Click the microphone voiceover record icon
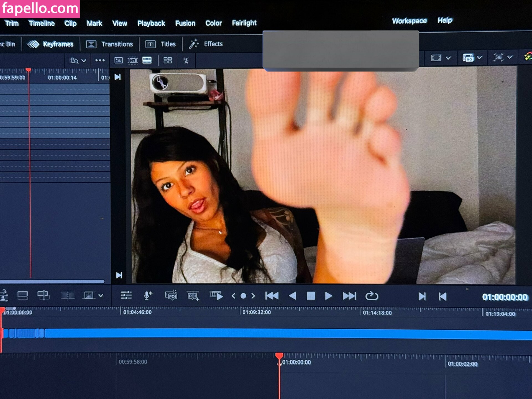This screenshot has height=399, width=532. click(148, 296)
